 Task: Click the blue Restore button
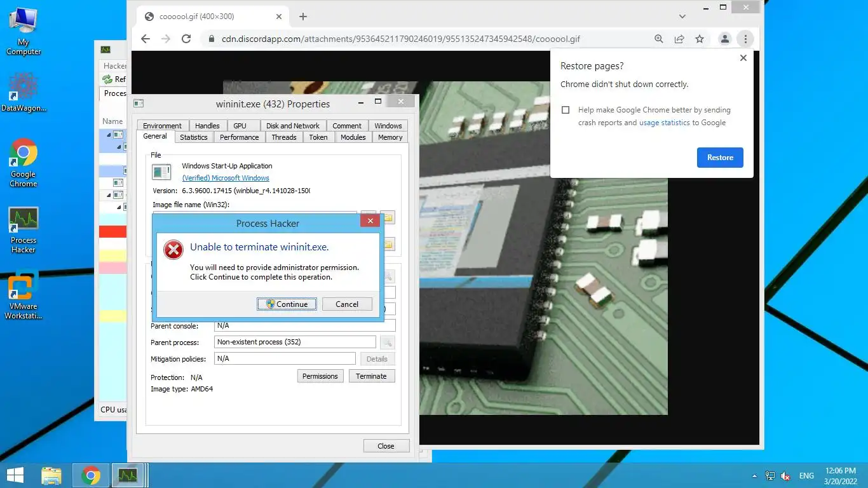[720, 158]
